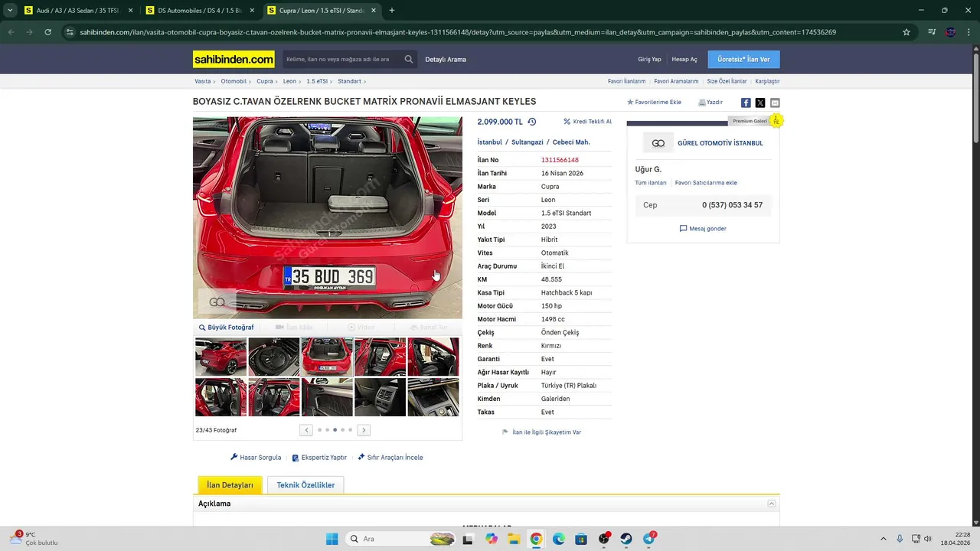980x551 pixels.
Task: Switch to Teknik Özellikler tab
Action: coord(305,485)
